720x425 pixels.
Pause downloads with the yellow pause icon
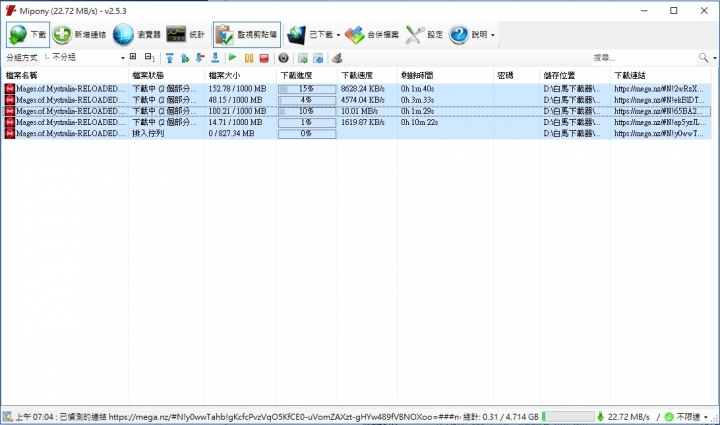pyautogui.click(x=249, y=58)
